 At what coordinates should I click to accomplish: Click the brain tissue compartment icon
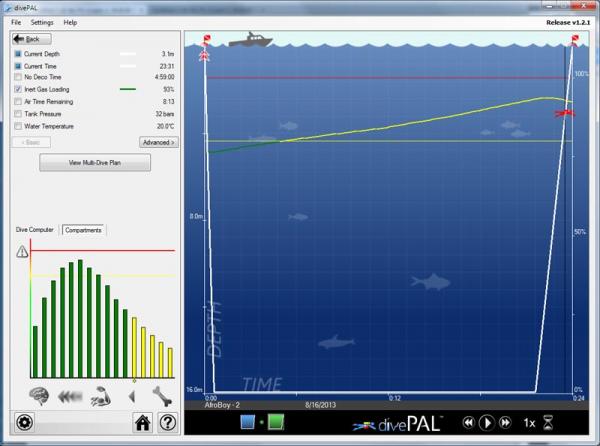pyautogui.click(x=39, y=394)
